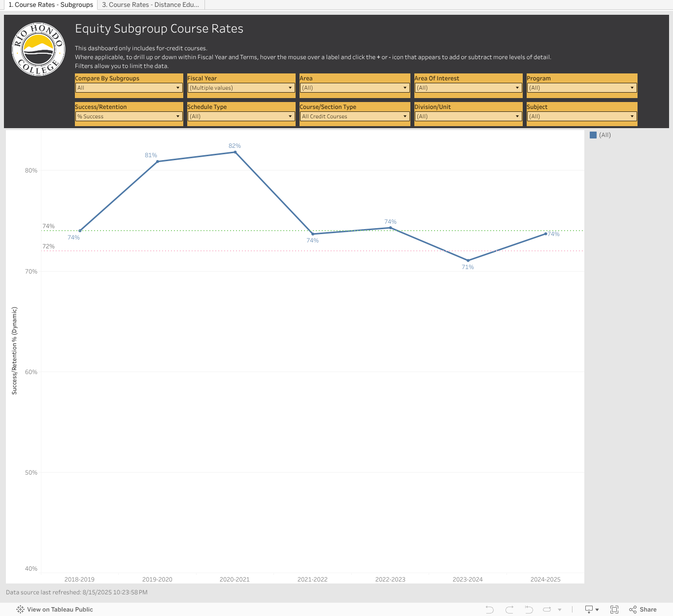Enter full screen mode
Viewport: 673px width, 616px height.
click(614, 610)
